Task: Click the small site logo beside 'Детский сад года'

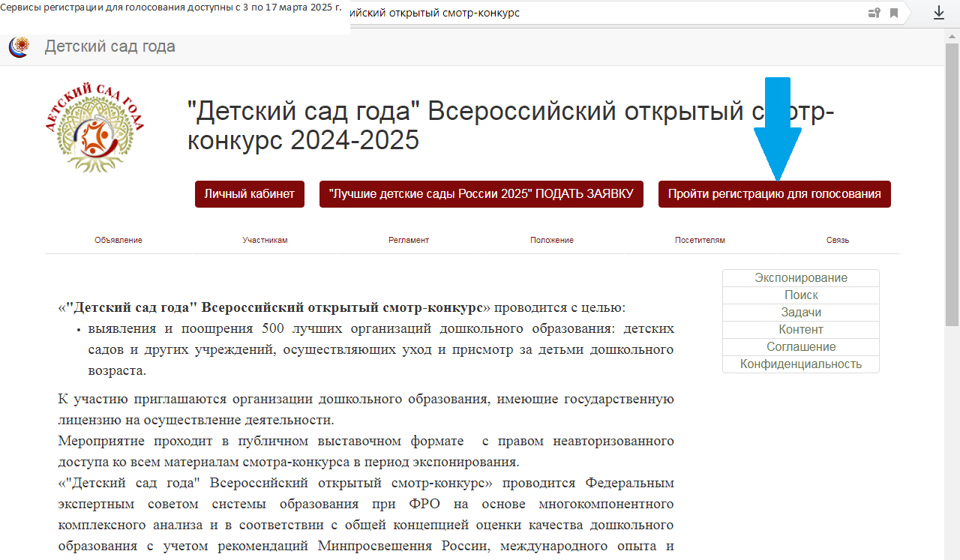Action: click(x=19, y=46)
